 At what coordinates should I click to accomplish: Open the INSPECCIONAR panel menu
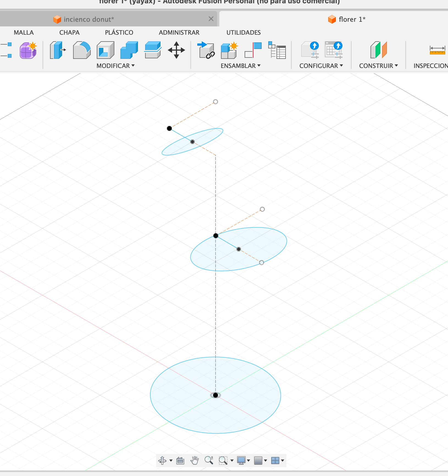pyautogui.click(x=431, y=66)
